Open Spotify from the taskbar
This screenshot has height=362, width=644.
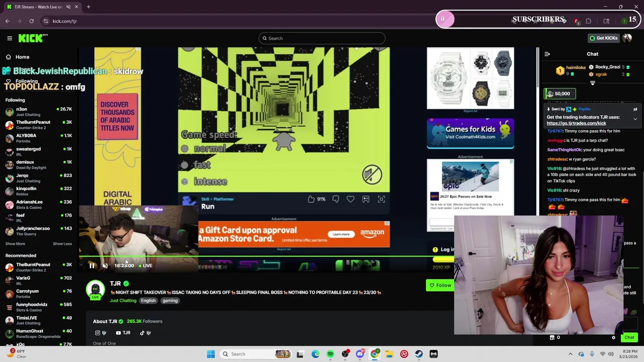pyautogui.click(x=330, y=354)
